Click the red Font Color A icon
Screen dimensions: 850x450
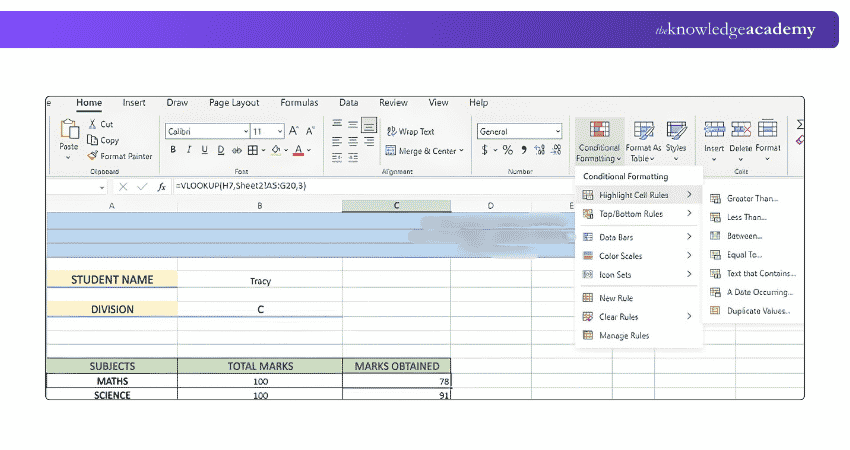pos(298,150)
